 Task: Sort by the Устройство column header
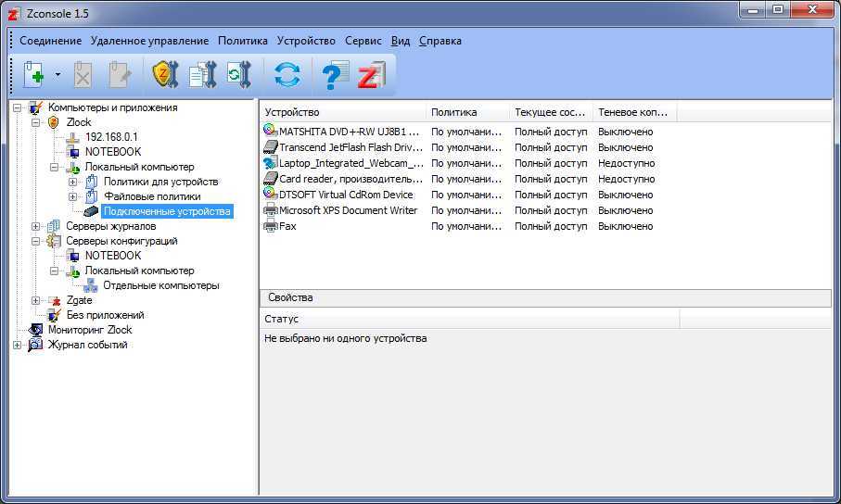pos(343,112)
